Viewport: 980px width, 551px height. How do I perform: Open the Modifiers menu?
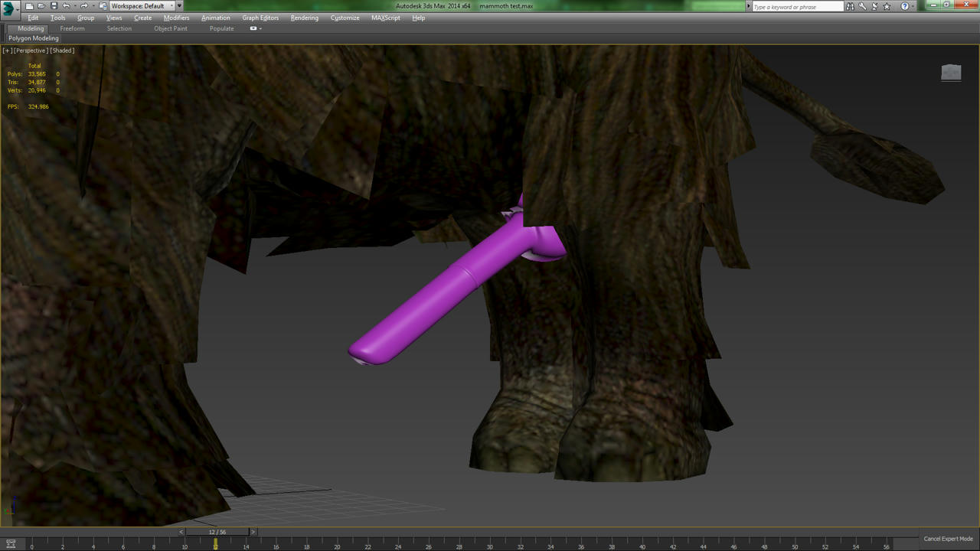[x=176, y=18]
